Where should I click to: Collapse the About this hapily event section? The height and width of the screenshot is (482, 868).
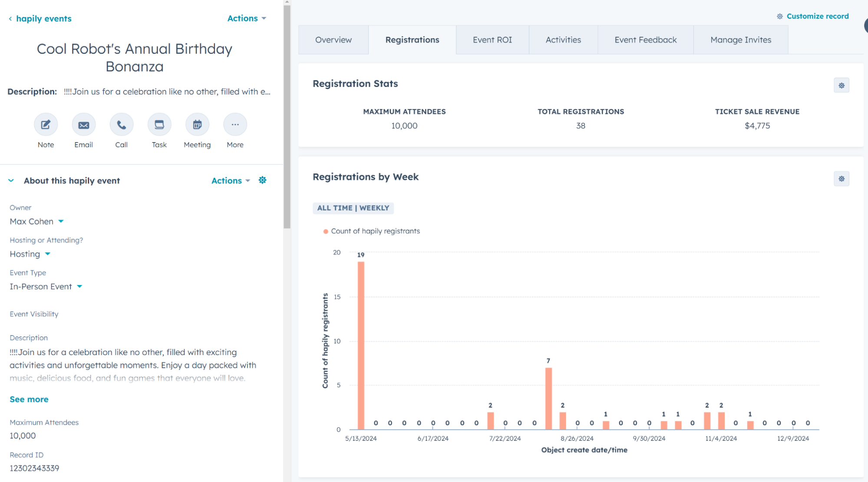(x=11, y=181)
